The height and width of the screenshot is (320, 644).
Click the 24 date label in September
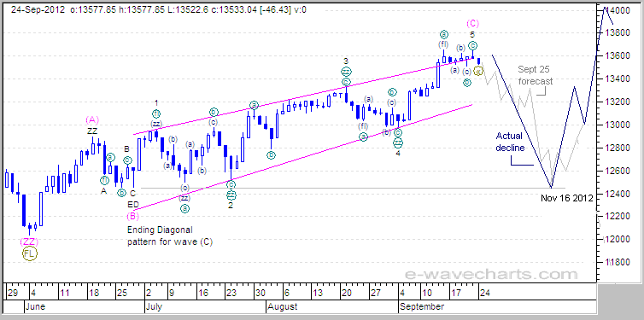(484, 294)
